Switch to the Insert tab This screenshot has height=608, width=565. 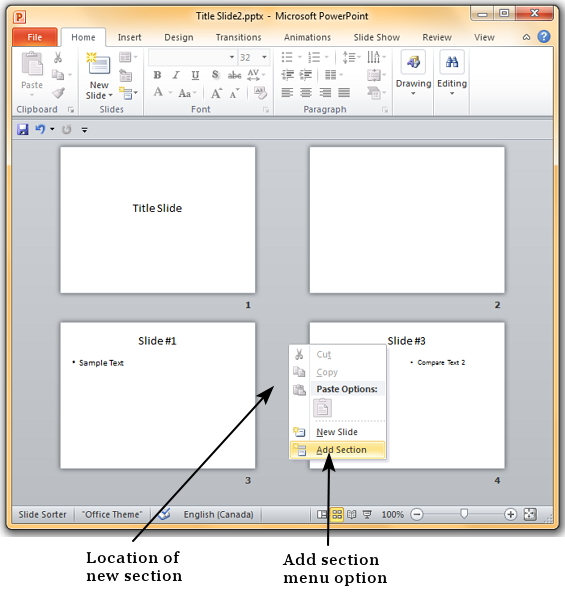[130, 37]
